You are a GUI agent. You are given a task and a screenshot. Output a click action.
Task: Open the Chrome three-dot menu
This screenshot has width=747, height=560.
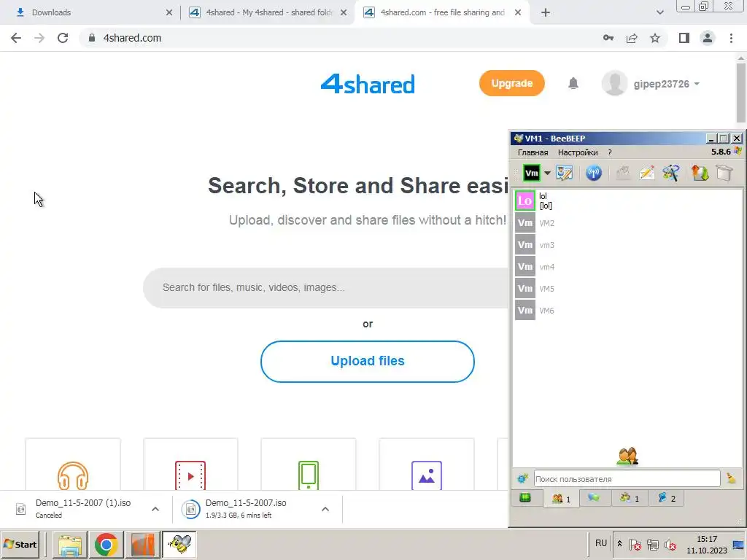pos(731,38)
